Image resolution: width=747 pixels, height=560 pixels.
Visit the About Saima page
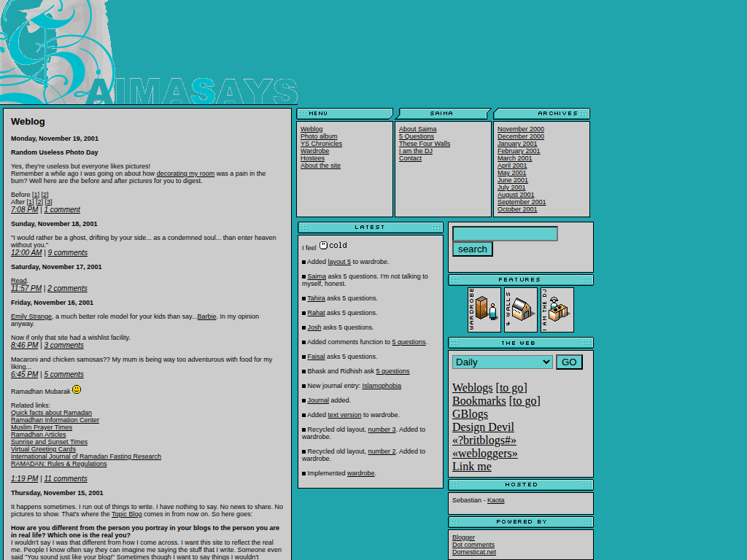[x=417, y=129]
